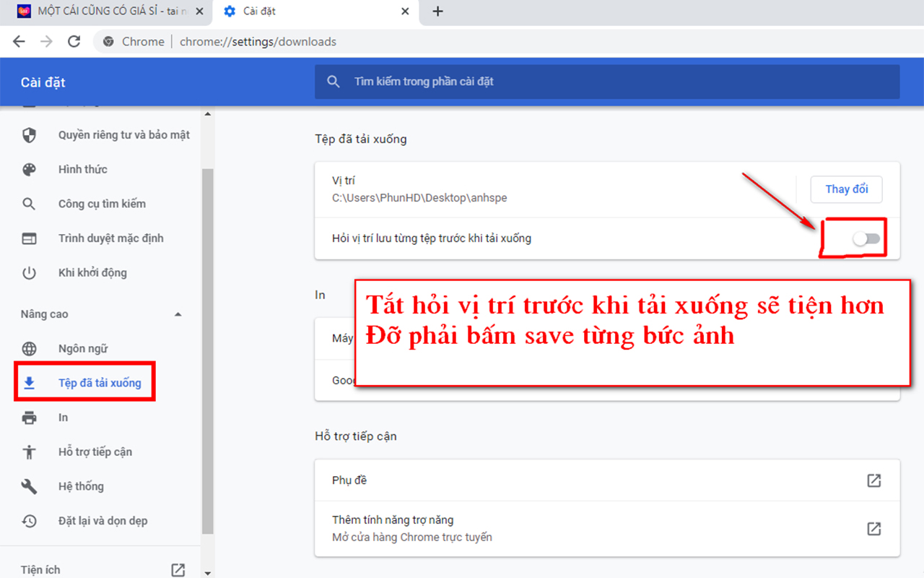Select Quyền riêng tư và bảo mật in sidebar
924x578 pixels.
pos(123,134)
